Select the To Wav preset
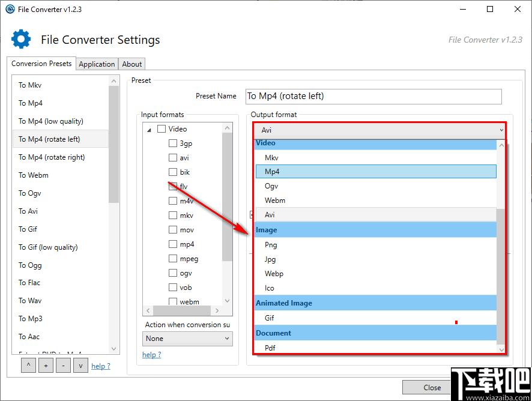Screen dimensions: 532x401 61,301
